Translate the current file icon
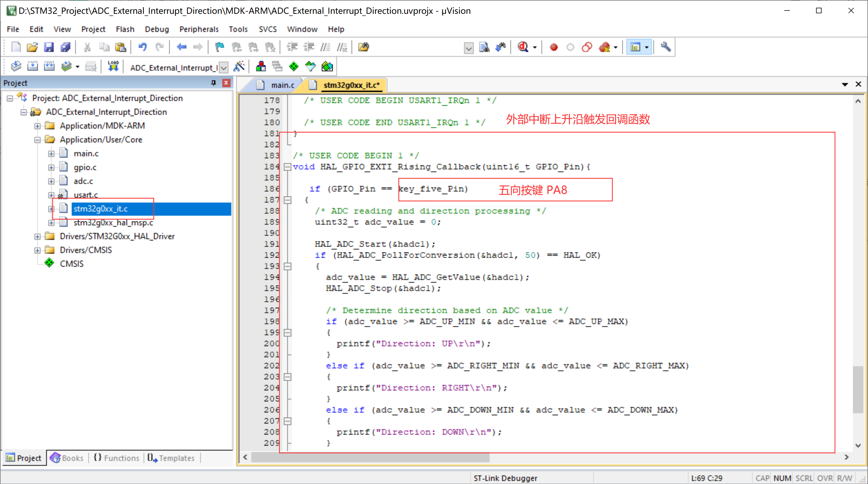Screen dimensions: 868x484 (x=16, y=66)
